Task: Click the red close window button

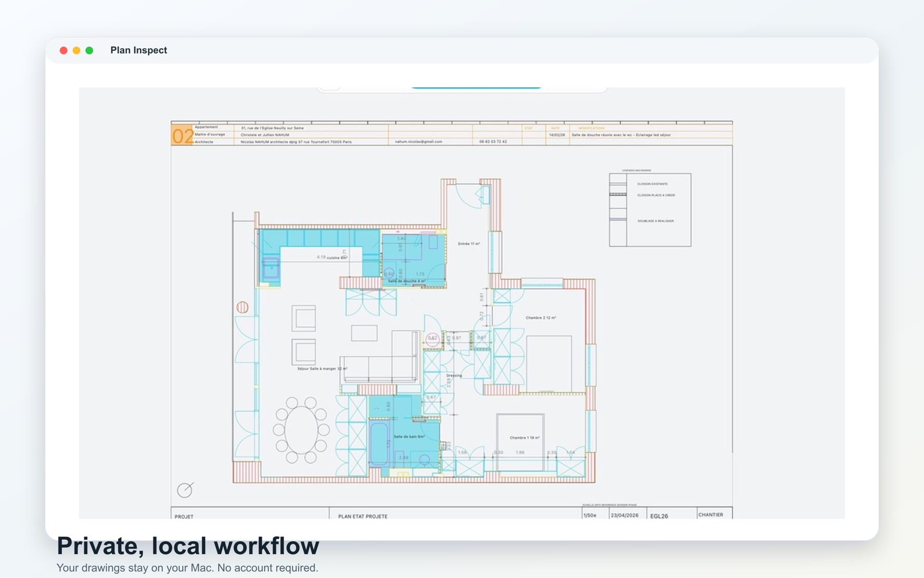Action: [x=64, y=50]
